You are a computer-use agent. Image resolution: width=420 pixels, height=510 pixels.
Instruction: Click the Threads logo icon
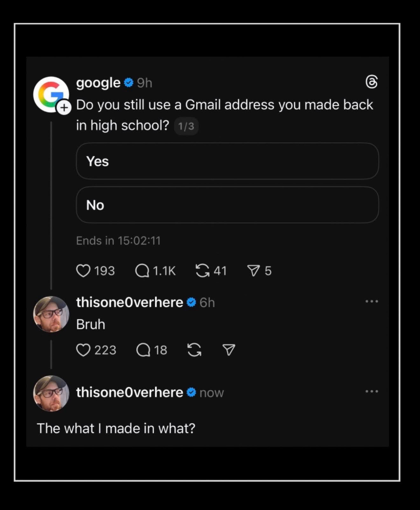(371, 82)
